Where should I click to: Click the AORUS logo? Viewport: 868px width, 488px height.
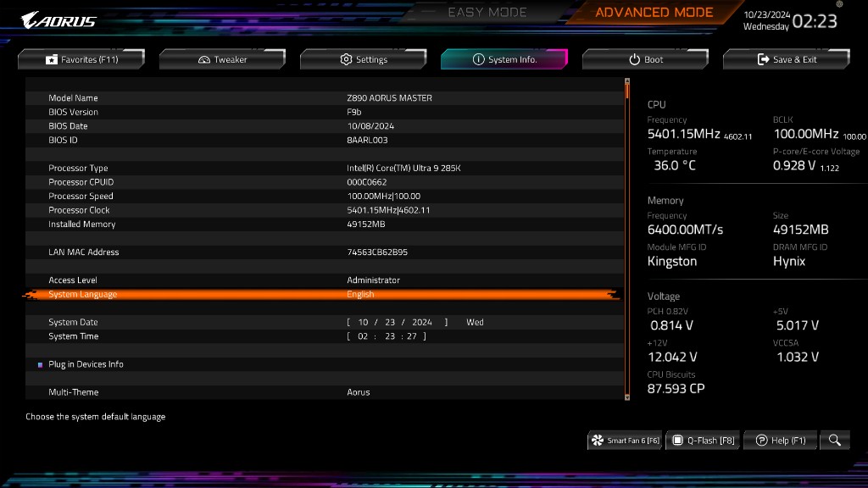pos(58,20)
